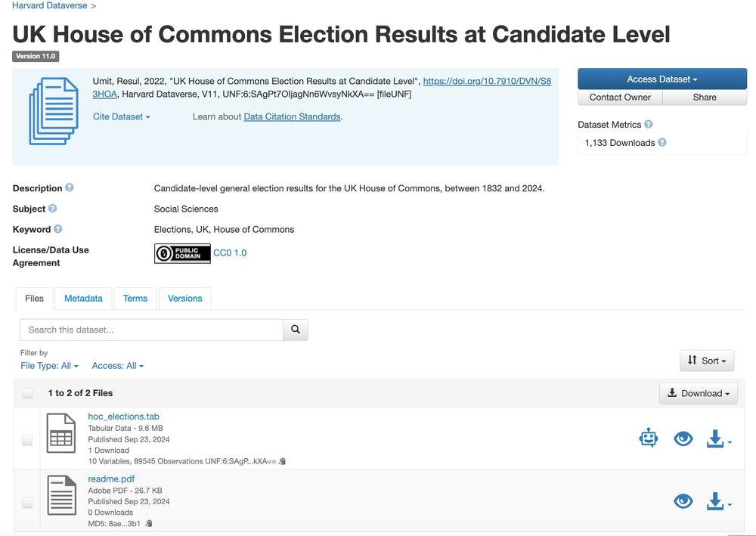
Task: Open the File Type: All filter
Action: (x=49, y=366)
